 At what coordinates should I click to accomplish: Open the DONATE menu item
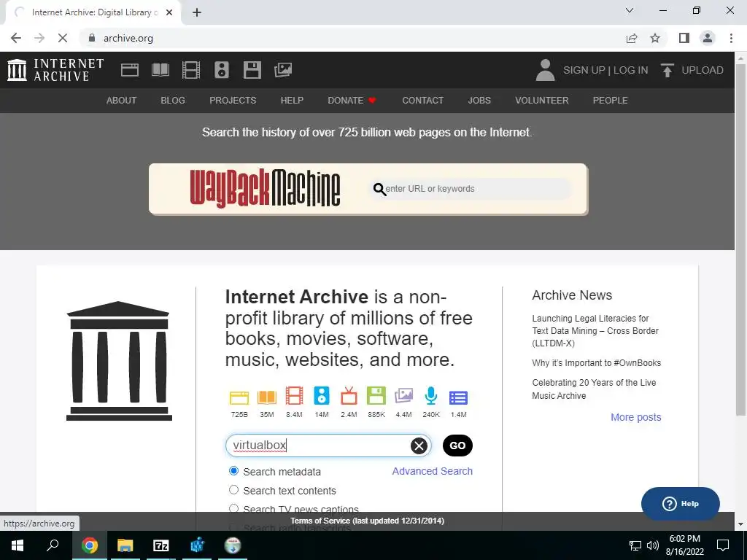[352, 101]
